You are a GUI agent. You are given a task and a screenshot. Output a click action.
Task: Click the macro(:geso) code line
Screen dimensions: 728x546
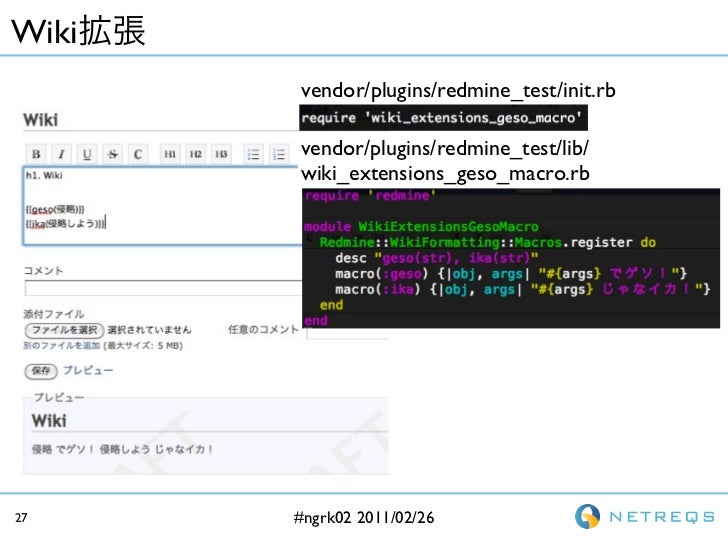(x=511, y=273)
